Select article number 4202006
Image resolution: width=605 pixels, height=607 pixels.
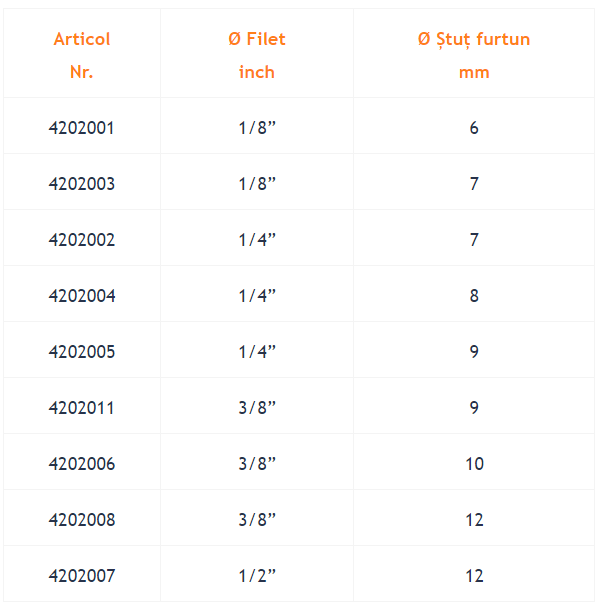click(x=82, y=463)
